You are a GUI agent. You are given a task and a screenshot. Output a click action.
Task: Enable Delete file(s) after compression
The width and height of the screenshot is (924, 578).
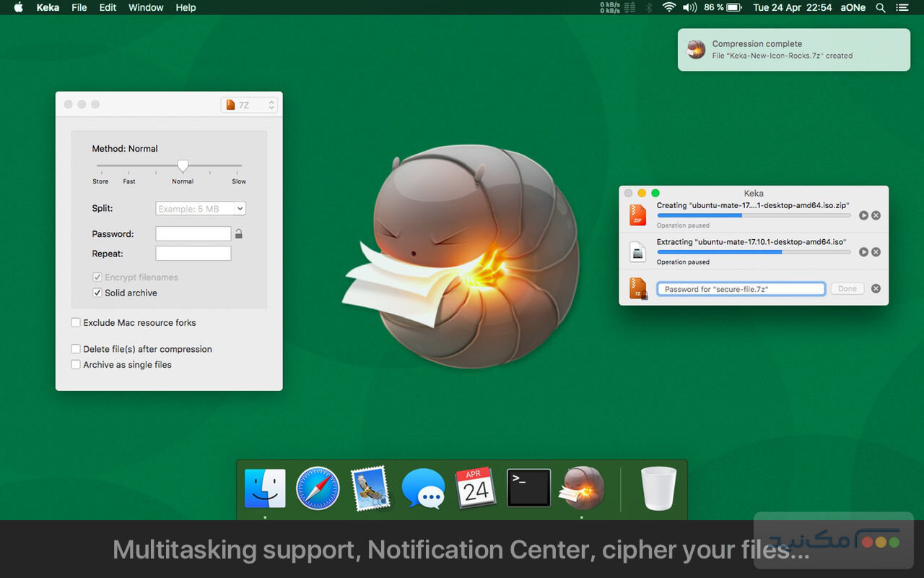click(x=76, y=349)
